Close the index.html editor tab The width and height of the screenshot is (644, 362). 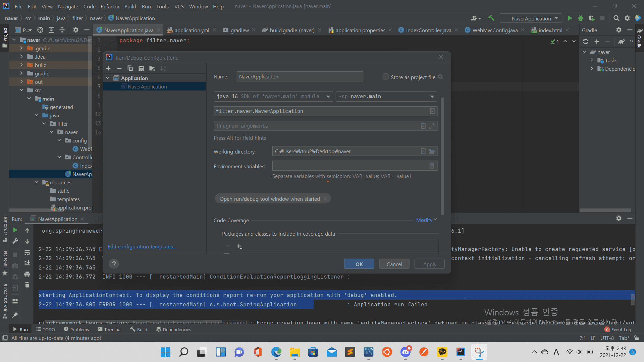567,30
